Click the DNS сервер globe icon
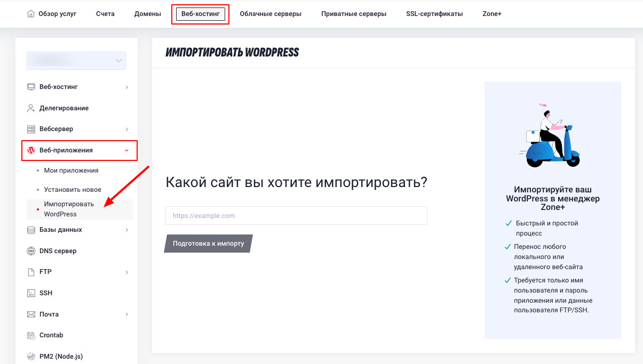 tap(31, 251)
